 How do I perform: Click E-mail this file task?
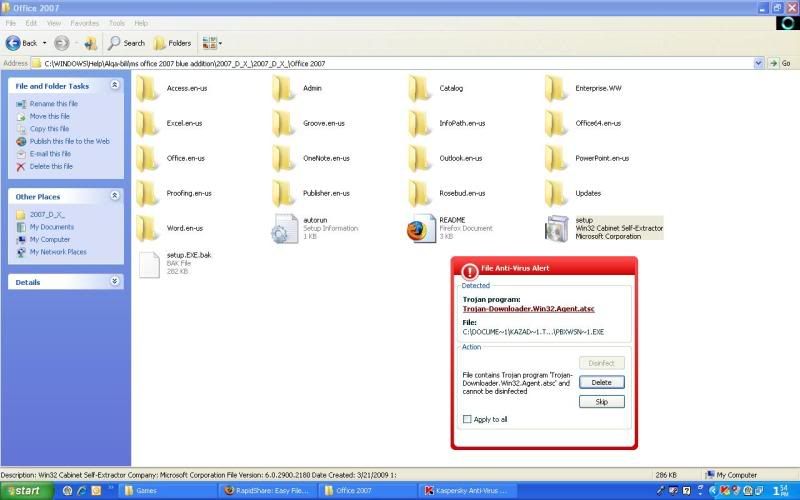point(50,154)
